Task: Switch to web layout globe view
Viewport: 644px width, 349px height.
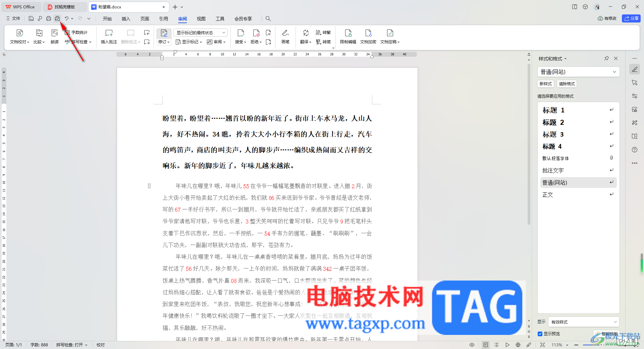Action: pyautogui.click(x=518, y=345)
